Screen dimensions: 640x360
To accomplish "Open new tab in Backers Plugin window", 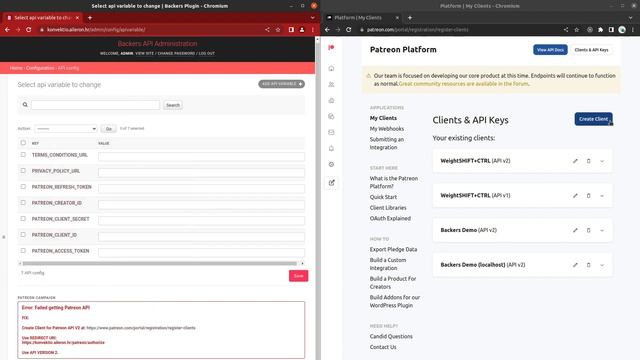I will pos(90,18).
